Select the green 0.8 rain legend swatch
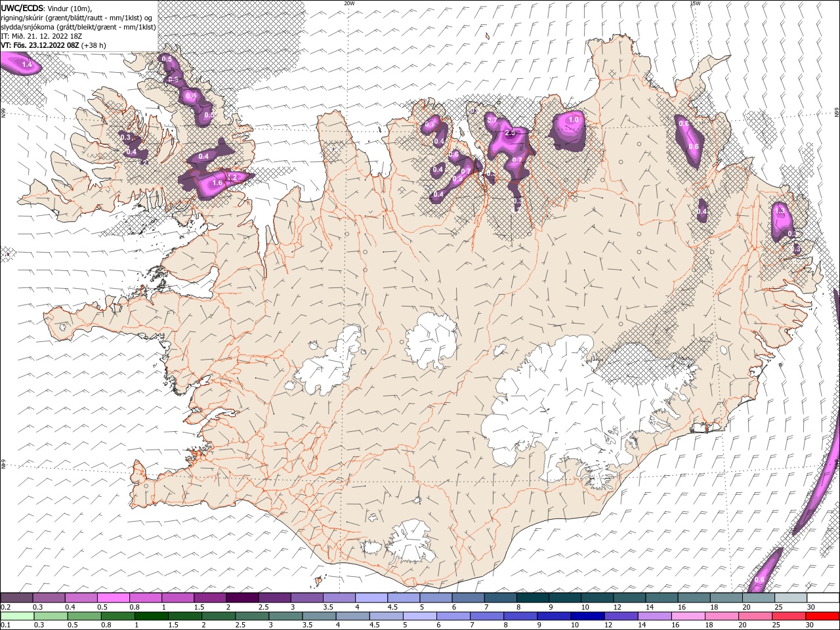 [118, 616]
